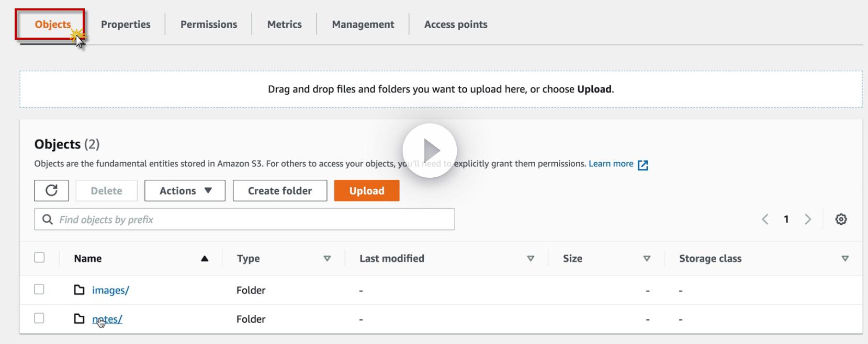Click the external link icon beside Learn more
The width and height of the screenshot is (868, 344).
click(x=643, y=165)
